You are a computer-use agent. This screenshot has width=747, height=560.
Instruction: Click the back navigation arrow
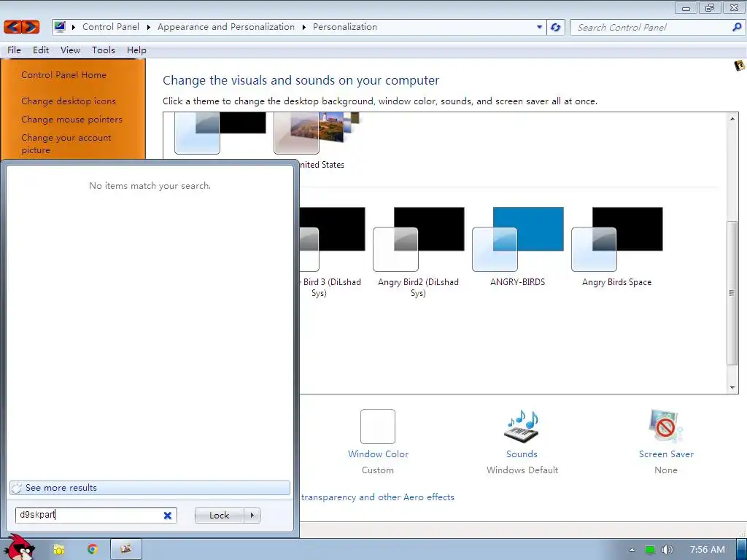13,27
